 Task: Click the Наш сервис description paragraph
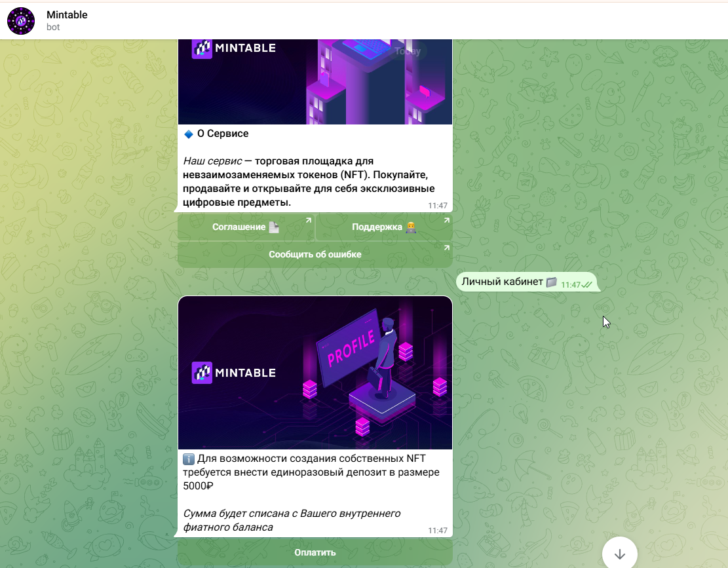point(309,181)
